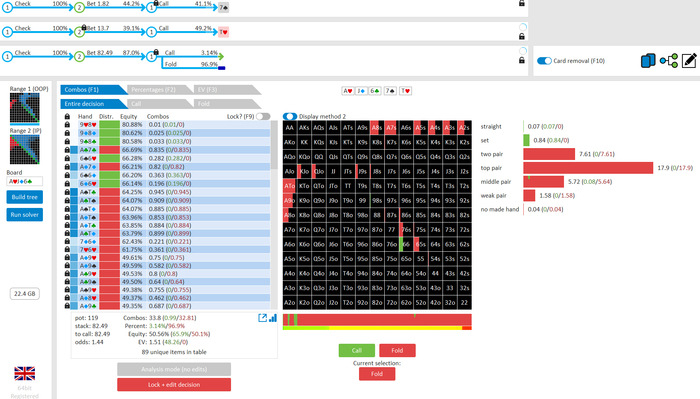Image resolution: width=700 pixels, height=399 pixels.
Task: Click the red Fold button beside the Call button
Action: (397, 350)
